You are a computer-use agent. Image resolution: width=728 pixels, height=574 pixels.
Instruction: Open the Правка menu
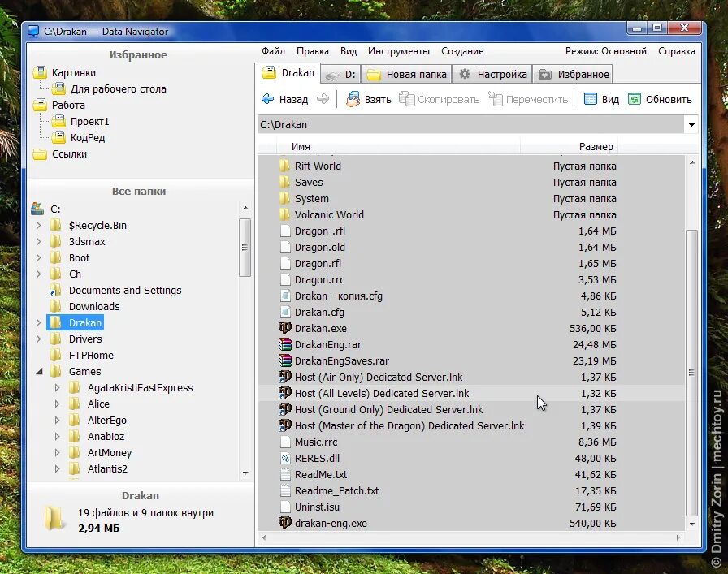coord(313,51)
